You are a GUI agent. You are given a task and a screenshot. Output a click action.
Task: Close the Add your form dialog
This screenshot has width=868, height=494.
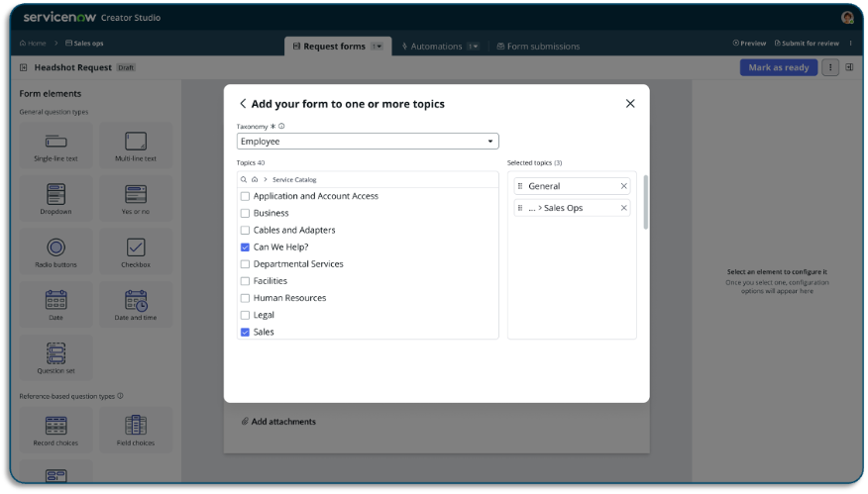pyautogui.click(x=630, y=104)
